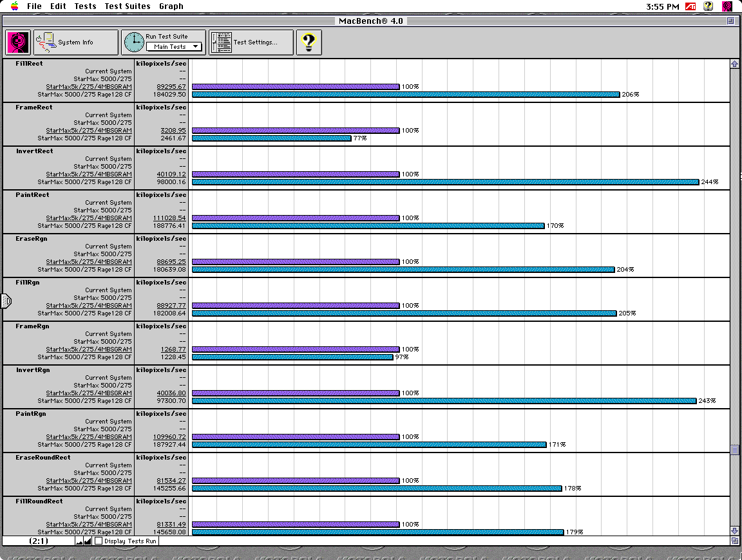Click the vertical scrollbar thumb
Viewport: 742px width, 560px height.
pyautogui.click(x=734, y=450)
